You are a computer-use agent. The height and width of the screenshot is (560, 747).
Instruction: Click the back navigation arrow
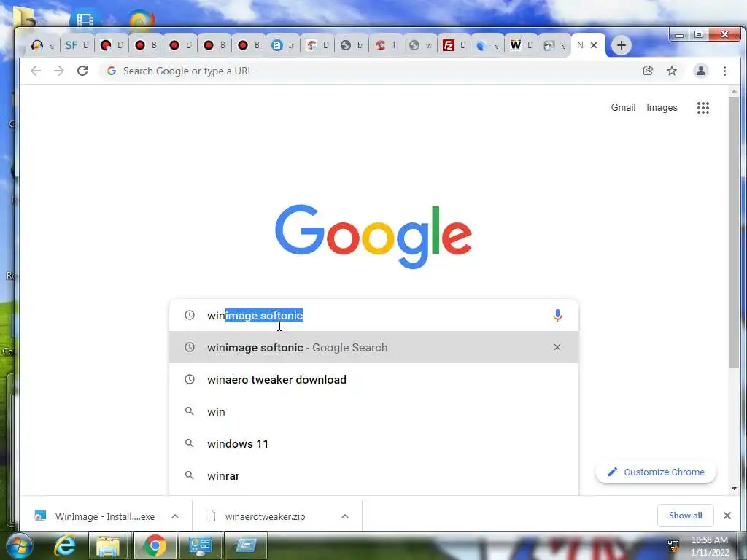(36, 71)
